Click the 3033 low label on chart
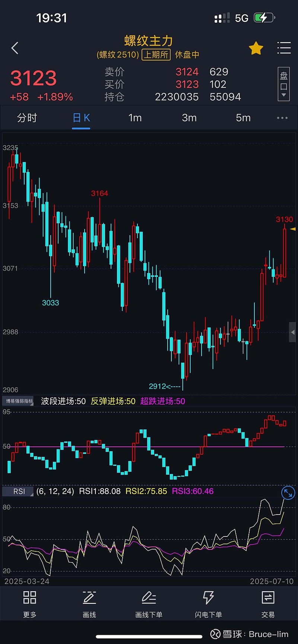 coord(51,303)
